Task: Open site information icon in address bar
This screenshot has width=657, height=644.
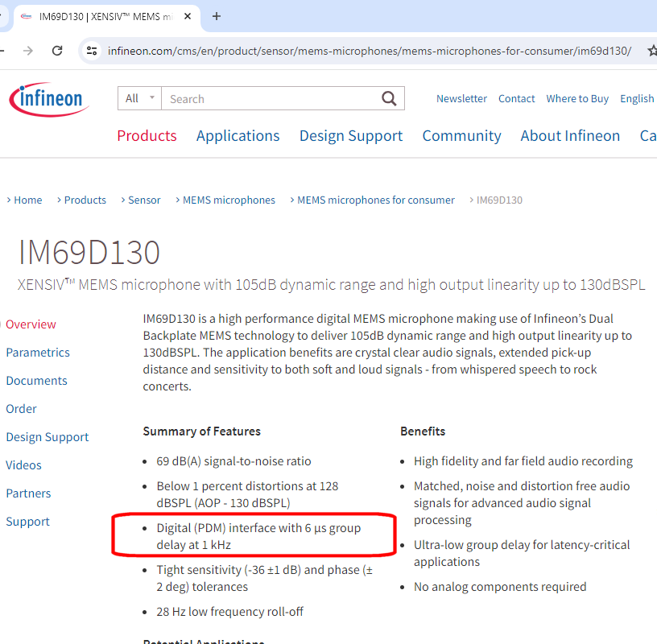Action: click(x=92, y=51)
